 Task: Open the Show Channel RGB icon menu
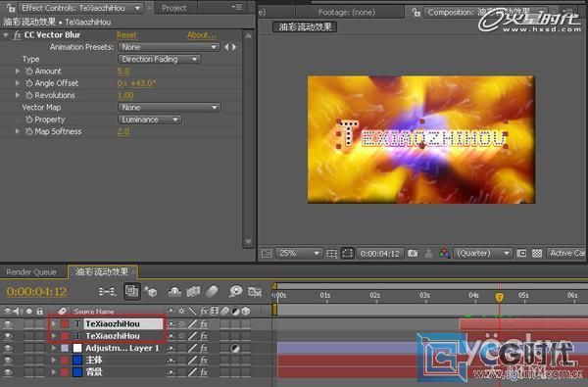(x=444, y=254)
